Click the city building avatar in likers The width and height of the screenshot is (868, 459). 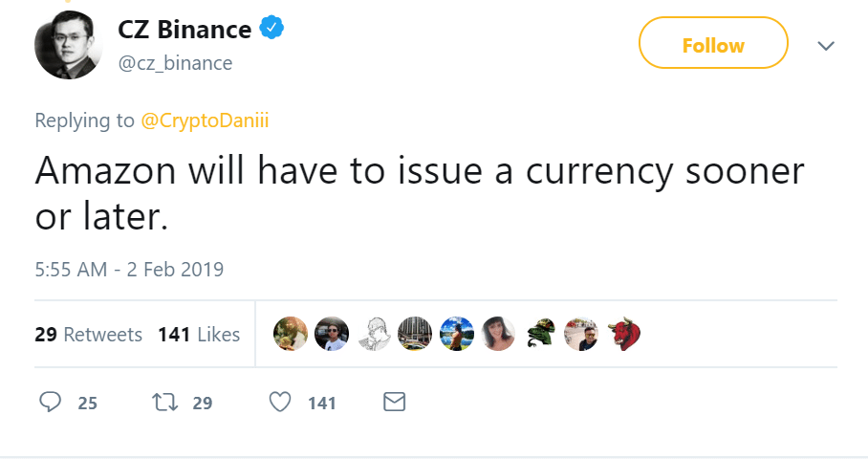click(x=415, y=334)
